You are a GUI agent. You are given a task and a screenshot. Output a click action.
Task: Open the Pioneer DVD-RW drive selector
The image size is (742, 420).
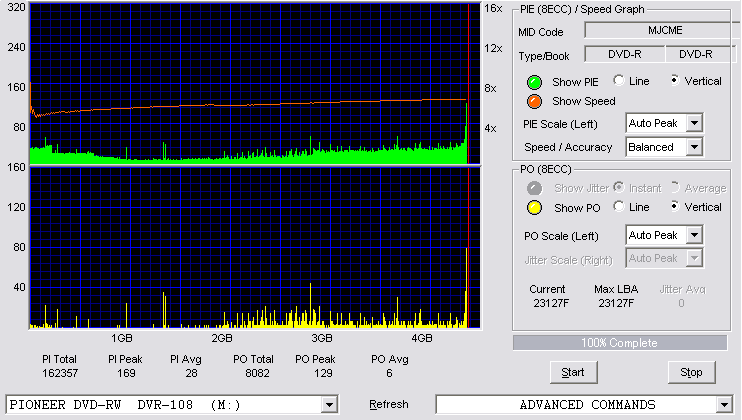coord(329,404)
